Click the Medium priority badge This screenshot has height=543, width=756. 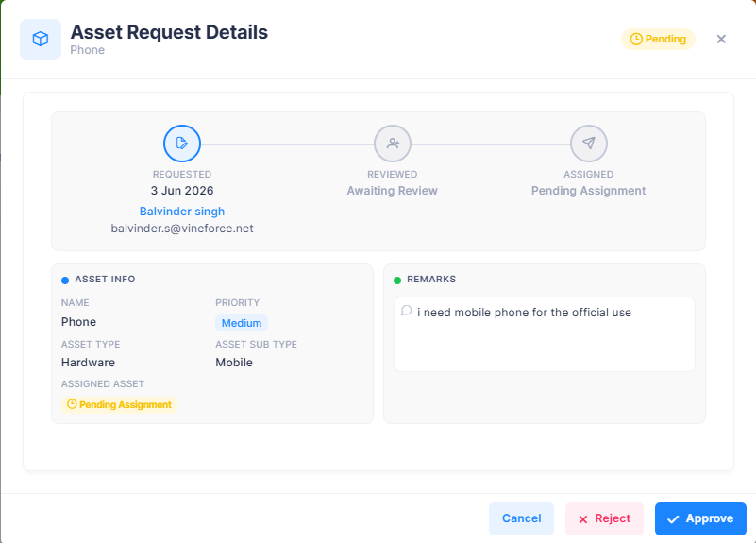point(241,323)
